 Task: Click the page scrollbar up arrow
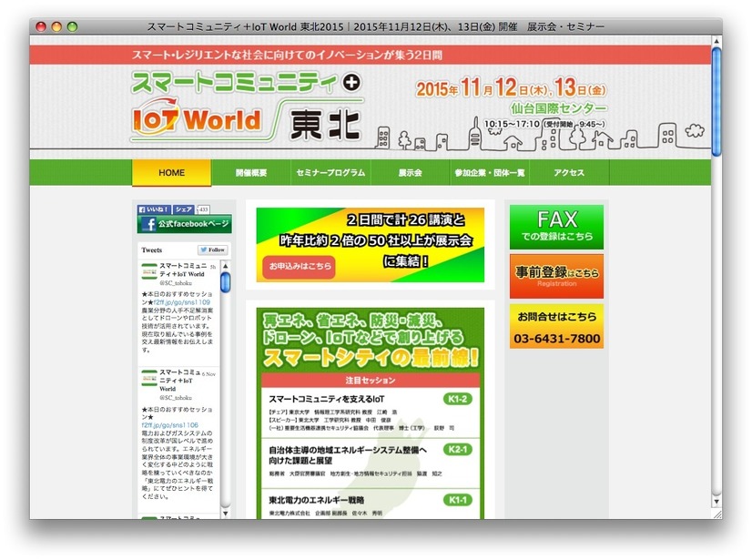click(716, 41)
